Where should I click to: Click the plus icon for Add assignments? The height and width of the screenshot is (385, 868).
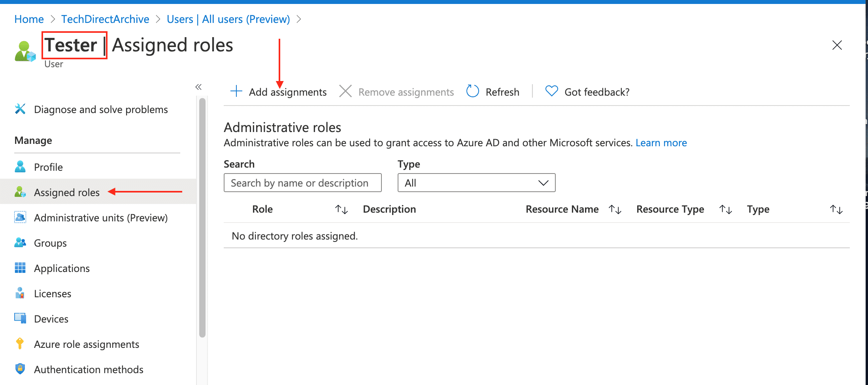(236, 91)
